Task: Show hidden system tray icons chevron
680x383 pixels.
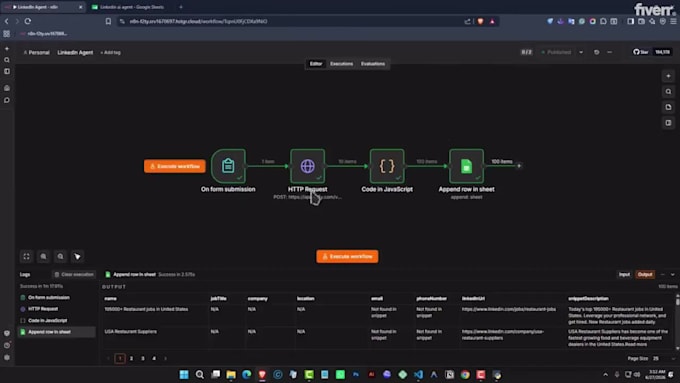Action: (x=605, y=374)
